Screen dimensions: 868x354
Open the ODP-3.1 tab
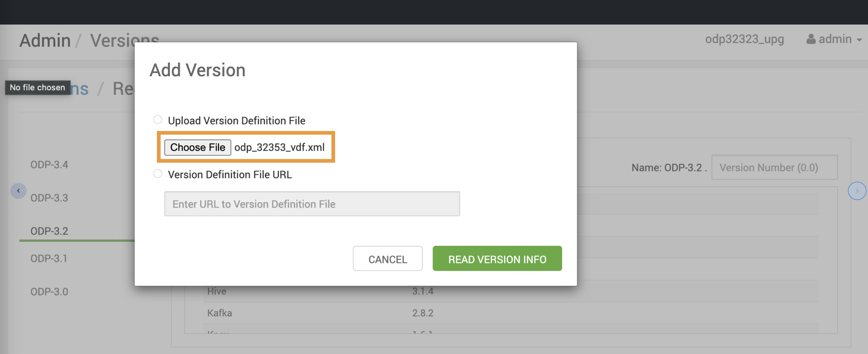49,258
